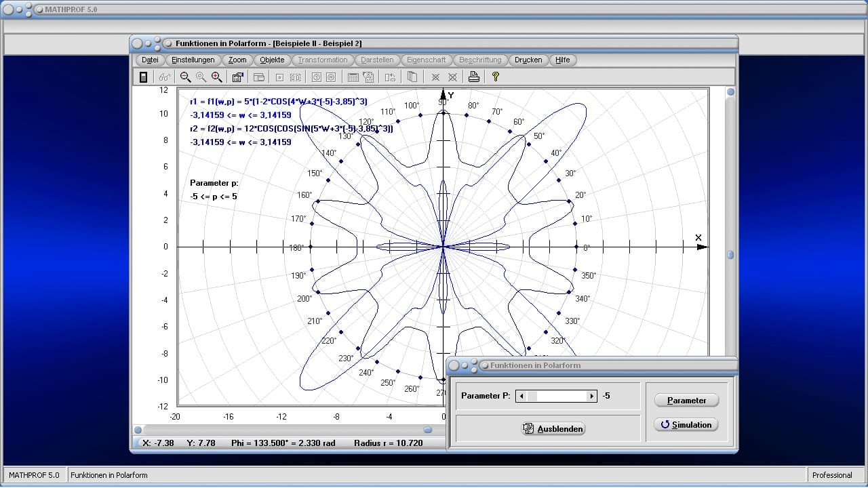Click the 'Professional' label in status bar
This screenshot has height=488, width=868.
point(832,475)
